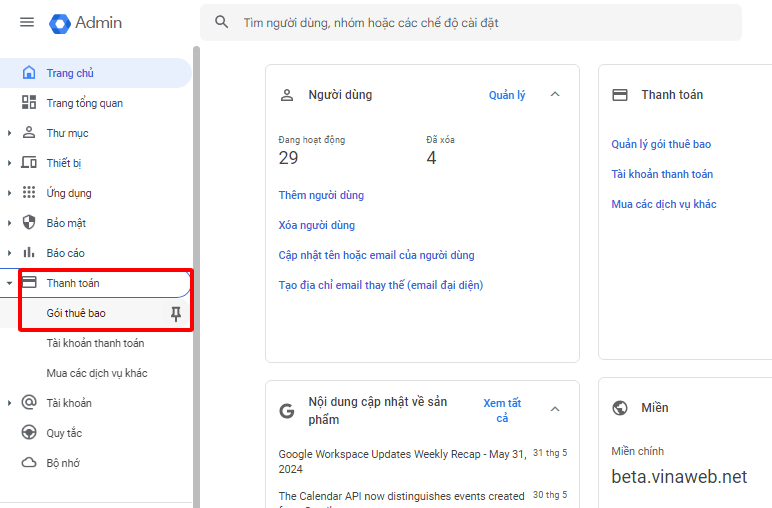Open the hamburger main menu
Viewport: 772px width, 508px height.
pyautogui.click(x=27, y=22)
